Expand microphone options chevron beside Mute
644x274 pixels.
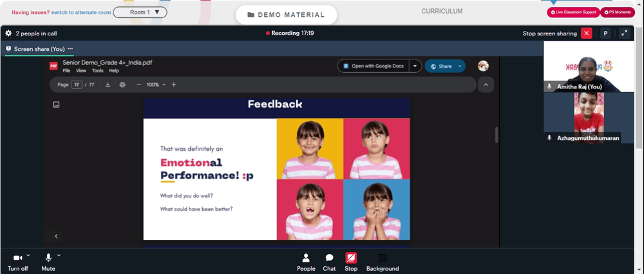pyautogui.click(x=59, y=255)
